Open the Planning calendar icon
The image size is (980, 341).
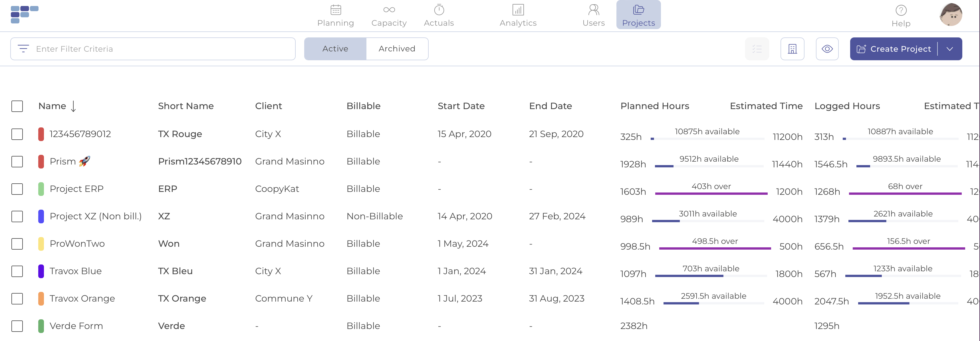click(336, 10)
